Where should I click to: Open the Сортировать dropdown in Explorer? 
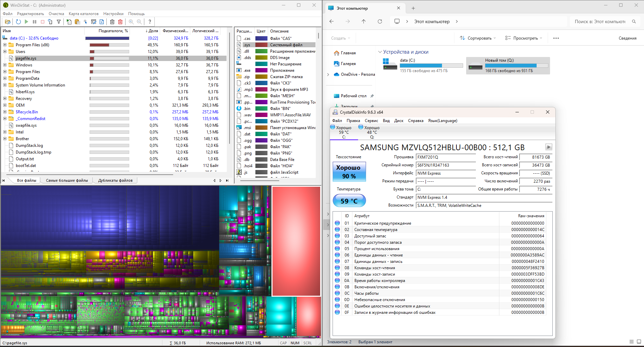click(478, 38)
